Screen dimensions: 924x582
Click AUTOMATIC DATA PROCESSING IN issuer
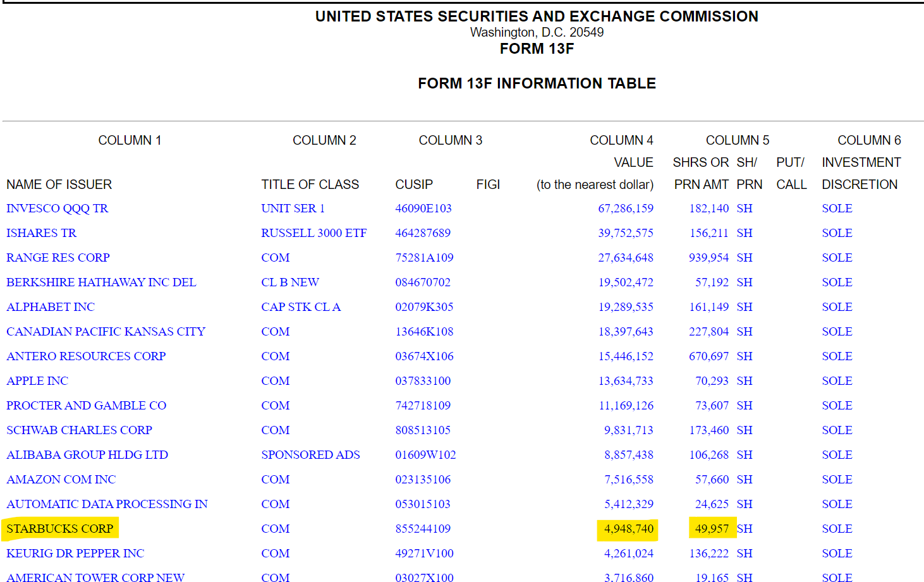click(x=107, y=504)
